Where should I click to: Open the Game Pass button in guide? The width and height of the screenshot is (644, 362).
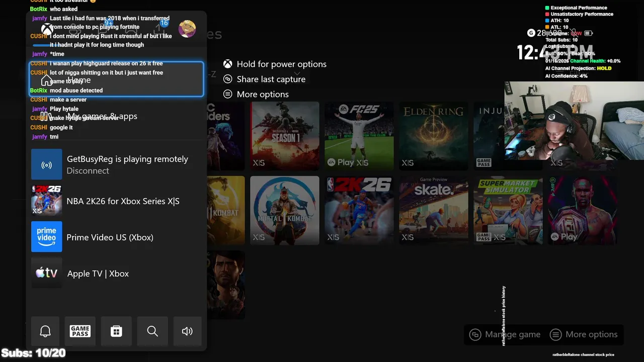click(x=80, y=331)
